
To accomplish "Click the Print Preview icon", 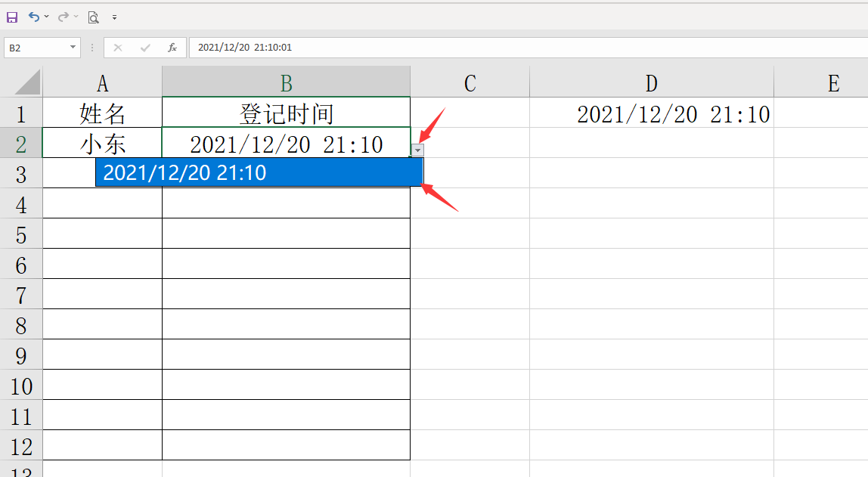I will coord(94,17).
